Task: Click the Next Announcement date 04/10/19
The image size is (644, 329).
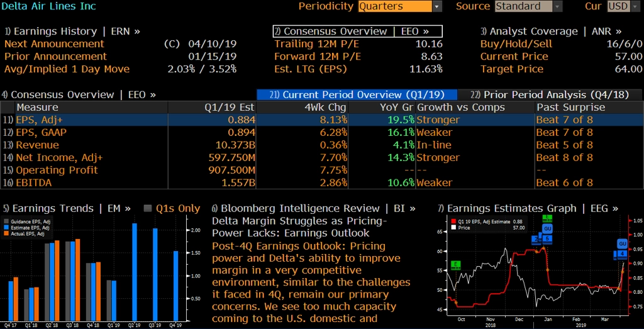Action: 213,44
